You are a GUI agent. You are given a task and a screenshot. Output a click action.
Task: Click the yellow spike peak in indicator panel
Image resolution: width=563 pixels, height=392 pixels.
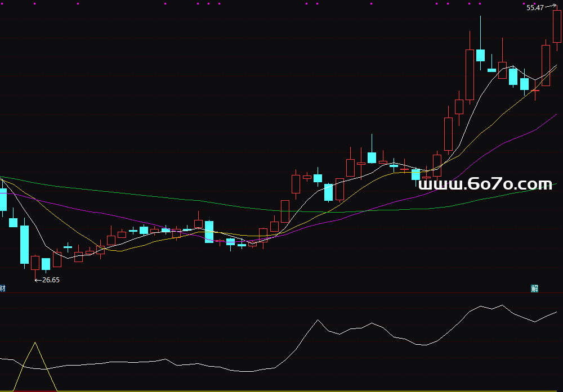coord(35,343)
